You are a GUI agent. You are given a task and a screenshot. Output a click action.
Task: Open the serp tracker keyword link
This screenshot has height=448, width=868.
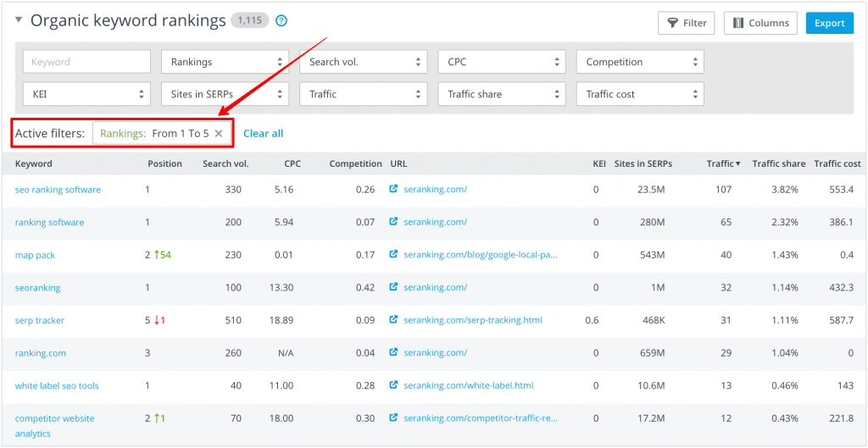click(39, 320)
